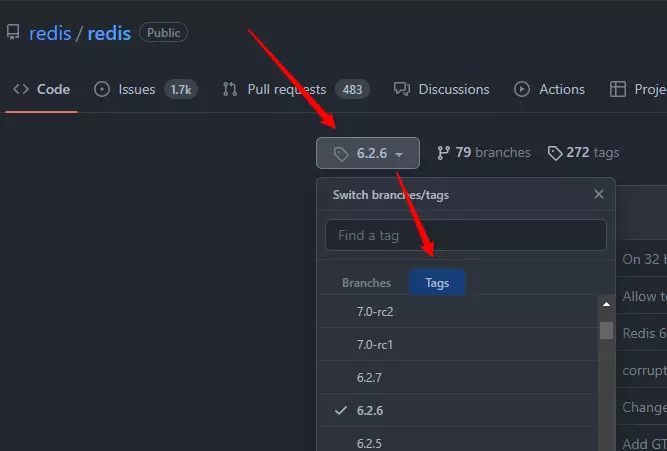
Task: Choose tag 7.0-rc1 from list
Action: point(375,344)
